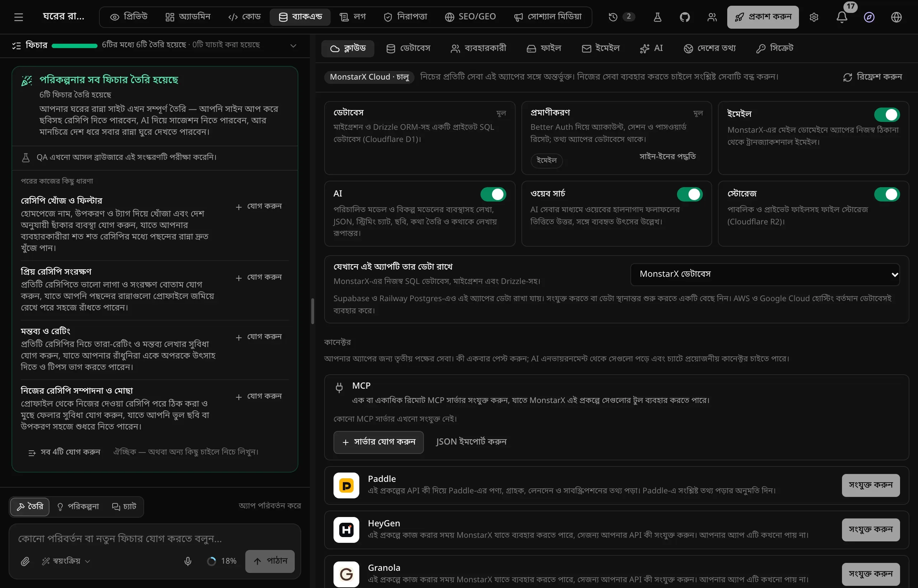Image resolution: width=918 pixels, height=588 pixels.
Task: Open the hamburger menu icon
Action: pos(19,17)
